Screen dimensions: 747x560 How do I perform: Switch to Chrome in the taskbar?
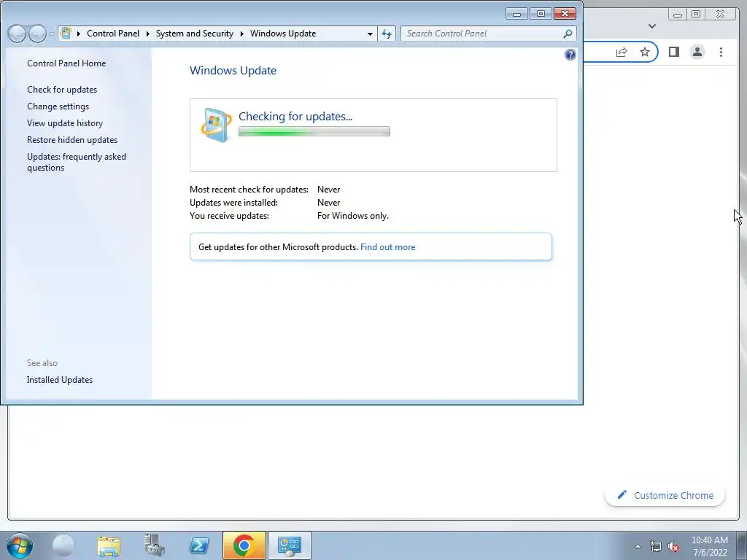tap(244, 545)
